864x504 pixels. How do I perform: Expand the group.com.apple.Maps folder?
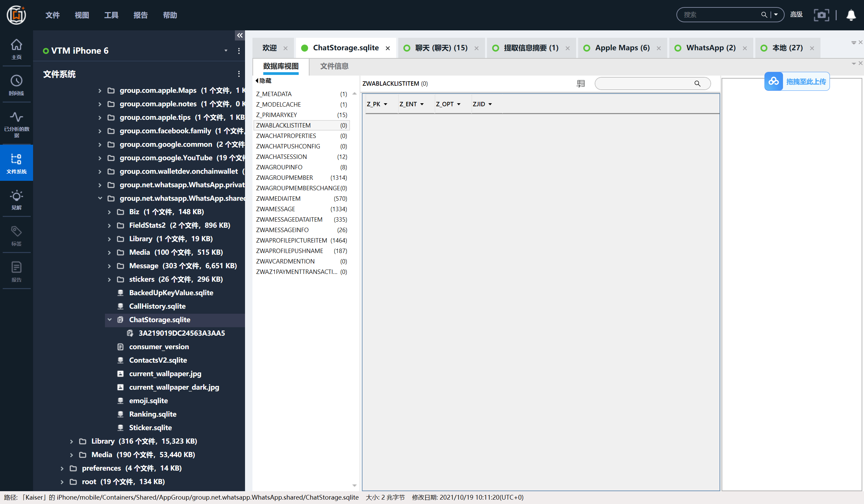click(100, 91)
